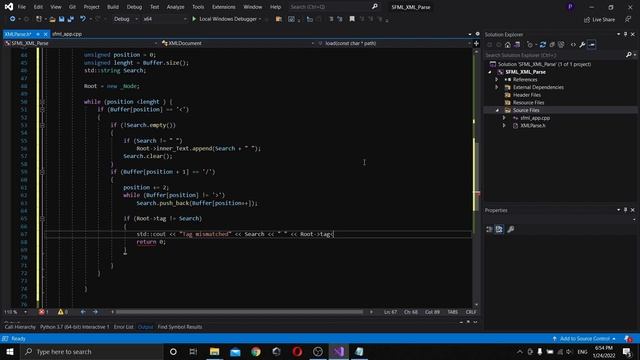Click Add to Source Control button
Viewport: 640px width, 360px height.
point(584,339)
